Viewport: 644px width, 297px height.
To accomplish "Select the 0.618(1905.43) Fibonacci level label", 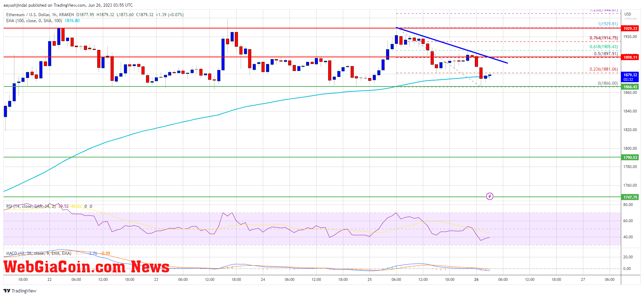I will pyautogui.click(x=604, y=47).
